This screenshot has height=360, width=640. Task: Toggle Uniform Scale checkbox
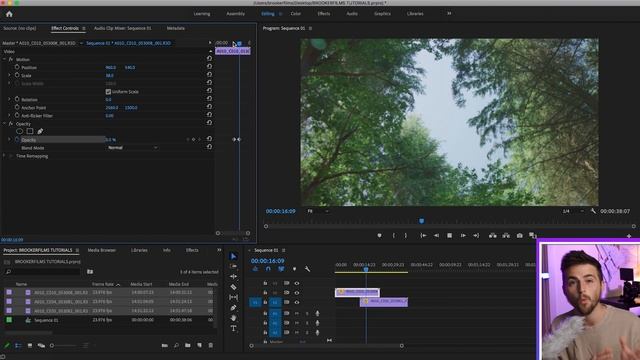[x=108, y=91]
